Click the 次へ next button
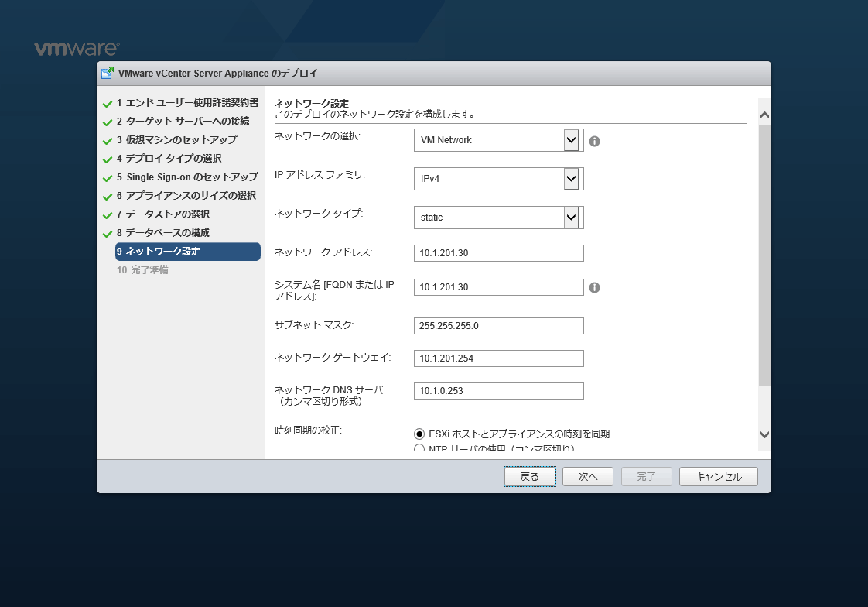 588,476
